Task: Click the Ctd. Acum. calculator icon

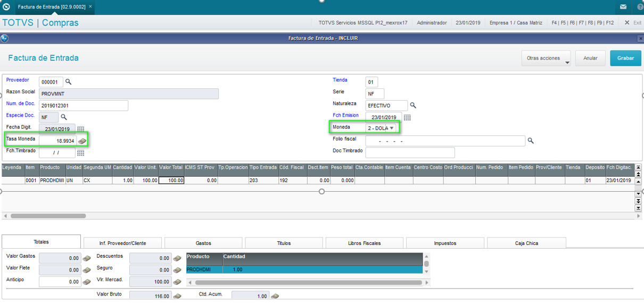Action: pos(275,296)
